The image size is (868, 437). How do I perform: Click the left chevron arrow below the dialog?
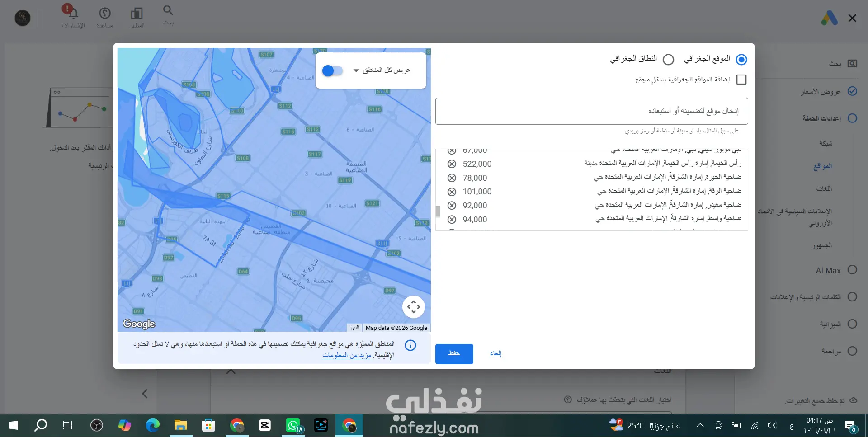[x=145, y=394]
